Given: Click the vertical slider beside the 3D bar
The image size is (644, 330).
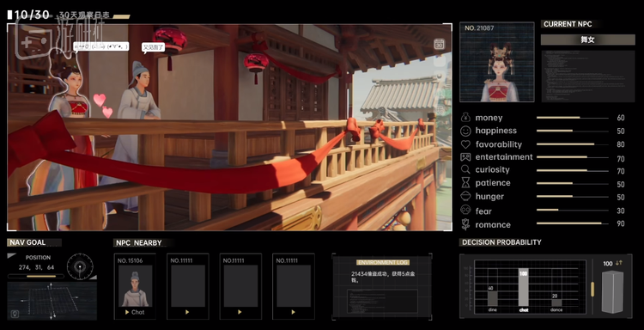Looking at the screenshot, I should click(x=592, y=289).
